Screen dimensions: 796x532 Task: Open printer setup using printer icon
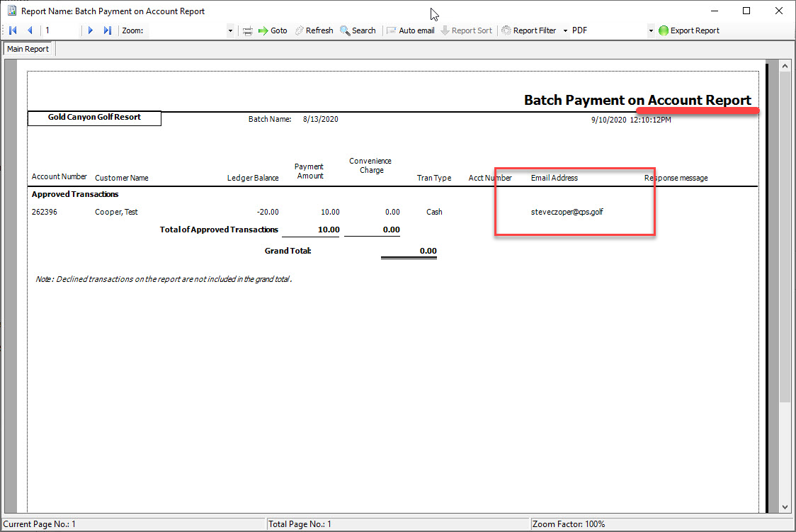[248, 30]
